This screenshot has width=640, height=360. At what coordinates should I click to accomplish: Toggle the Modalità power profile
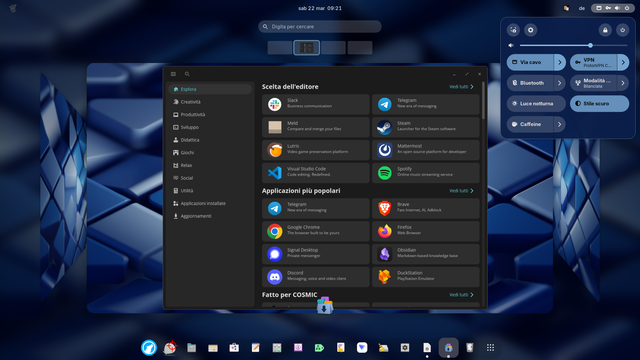click(593, 83)
